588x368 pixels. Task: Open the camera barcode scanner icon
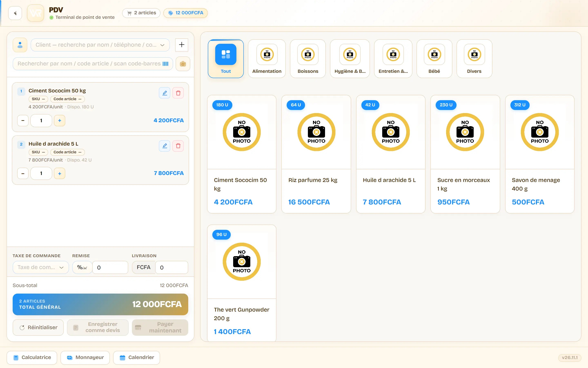click(x=183, y=64)
